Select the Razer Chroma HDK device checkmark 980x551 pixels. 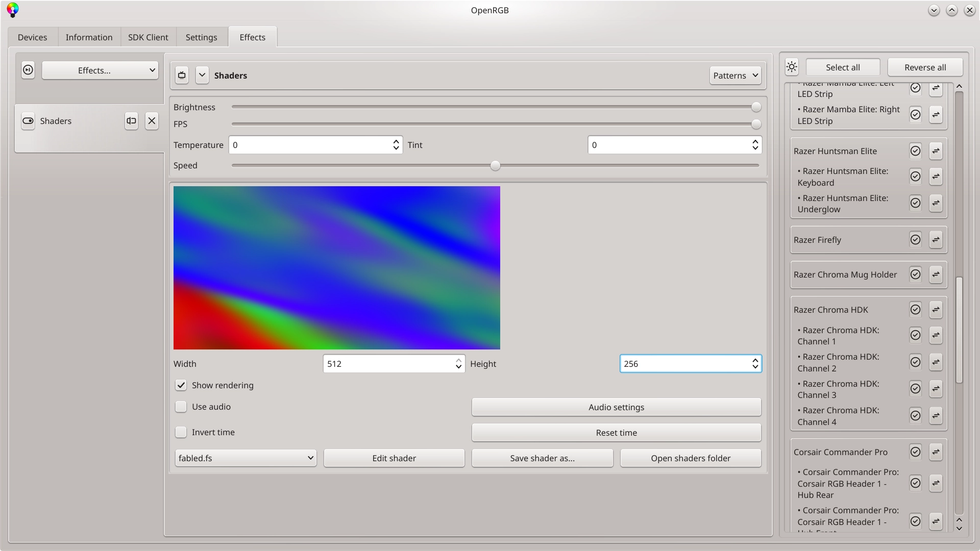916,310
